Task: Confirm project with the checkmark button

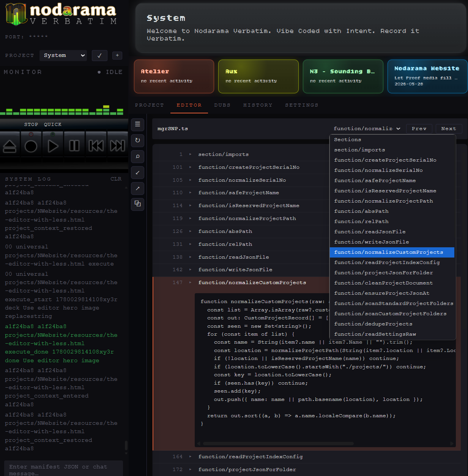Action: point(99,55)
